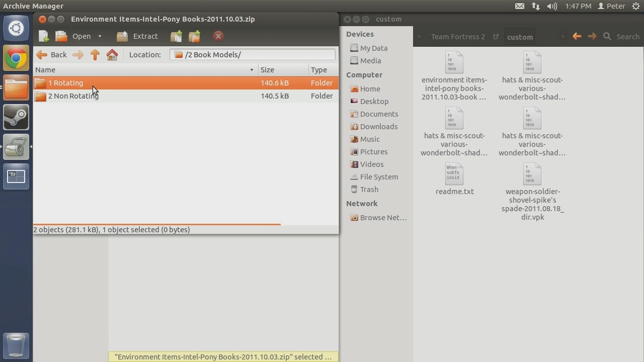Launch Steam from the dock

coord(16,117)
